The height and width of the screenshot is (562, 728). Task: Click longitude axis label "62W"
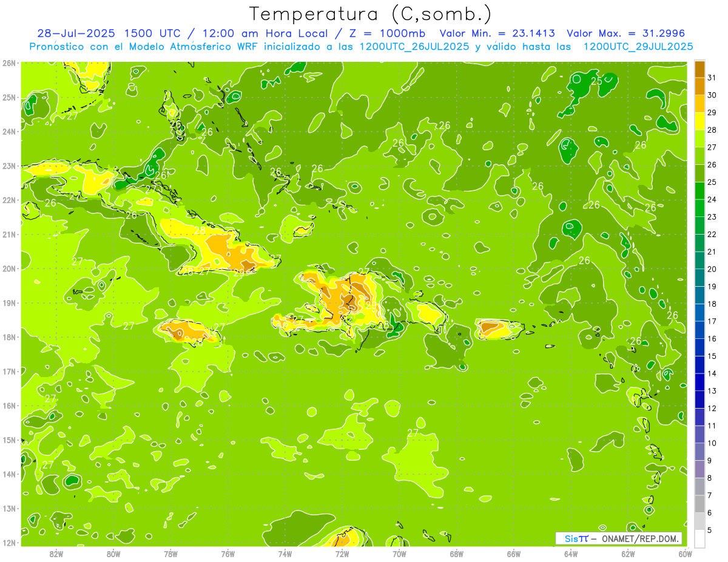(628, 554)
